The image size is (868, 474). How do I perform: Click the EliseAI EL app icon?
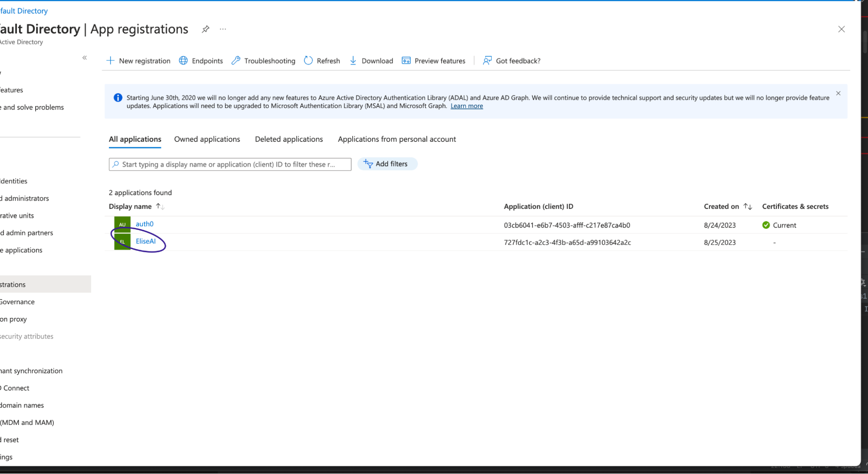(122, 242)
